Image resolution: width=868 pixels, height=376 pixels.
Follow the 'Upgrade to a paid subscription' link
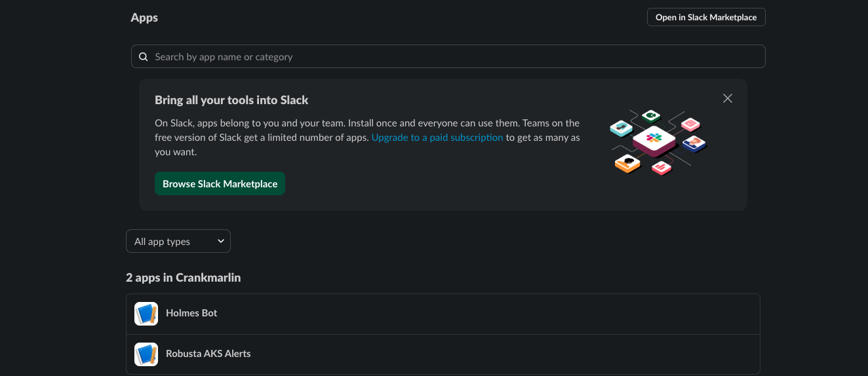[437, 138]
